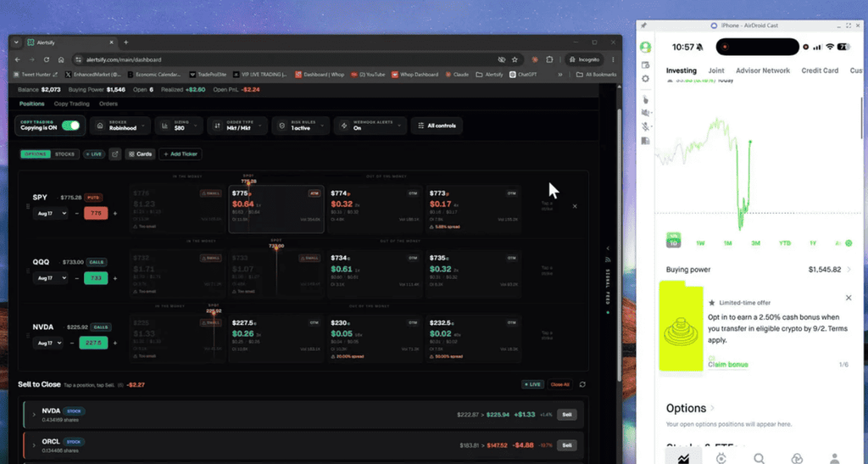Screen dimensions: 868x464
Task: Click the Signal Feed RSS icon
Action: (608, 259)
